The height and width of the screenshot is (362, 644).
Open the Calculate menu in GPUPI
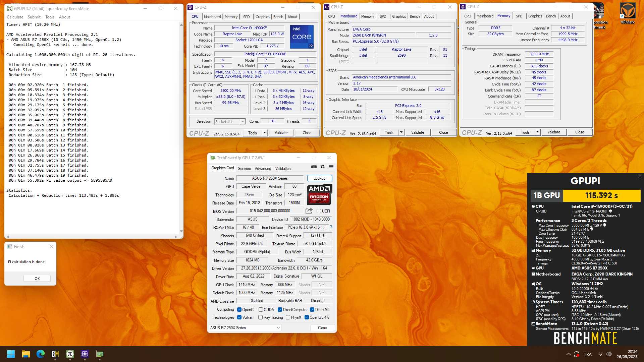click(x=15, y=17)
